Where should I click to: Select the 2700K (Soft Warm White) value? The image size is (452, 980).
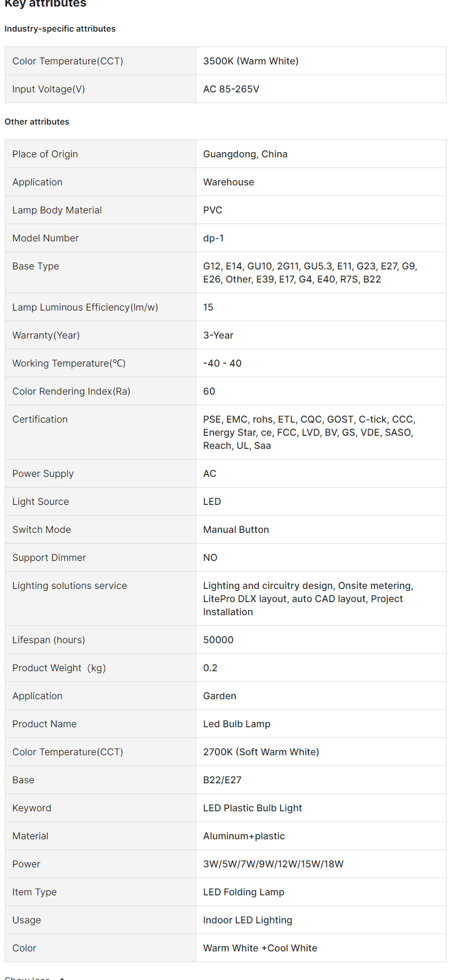click(x=261, y=752)
